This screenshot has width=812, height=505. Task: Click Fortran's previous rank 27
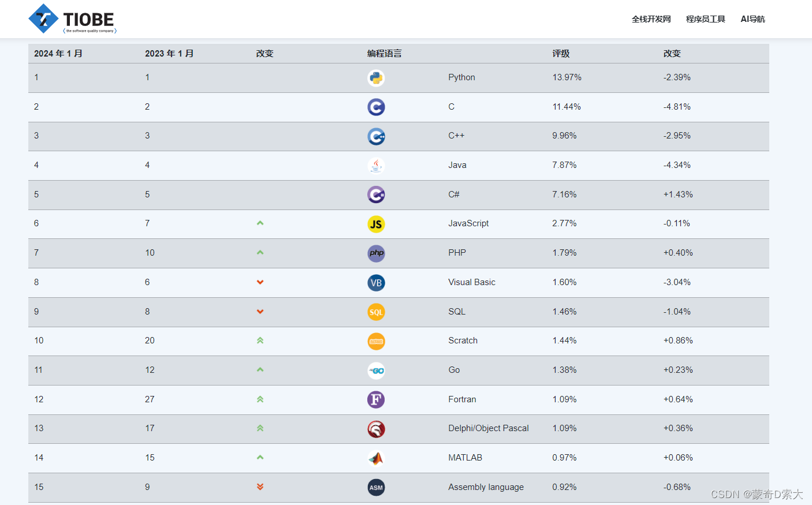(150, 399)
